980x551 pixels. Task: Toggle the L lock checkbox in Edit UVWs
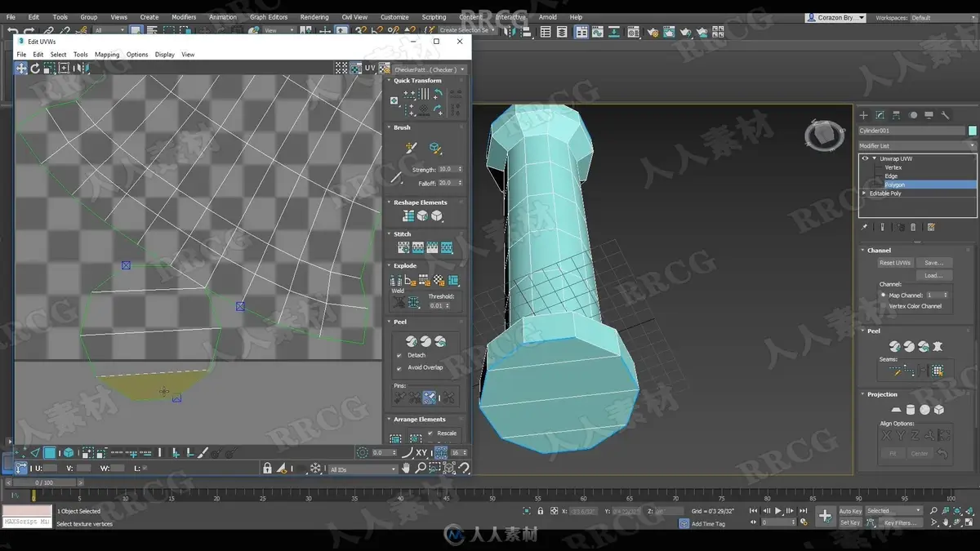146,469
